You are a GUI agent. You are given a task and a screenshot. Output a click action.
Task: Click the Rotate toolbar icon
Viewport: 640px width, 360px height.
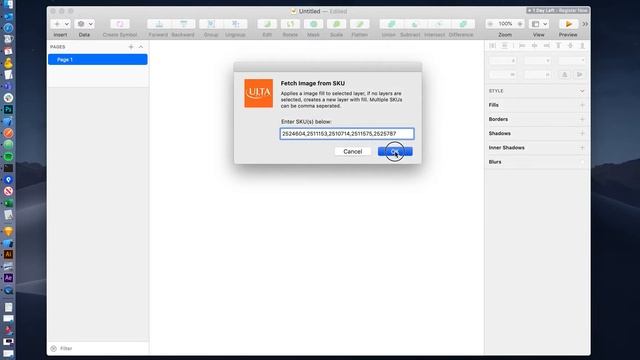click(290, 24)
